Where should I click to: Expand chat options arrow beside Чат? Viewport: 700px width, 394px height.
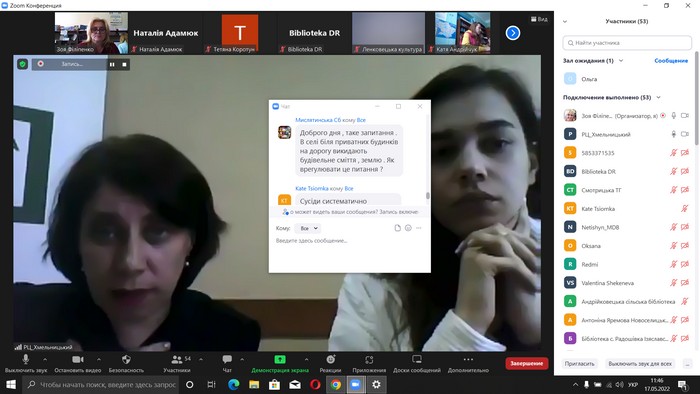click(242, 359)
